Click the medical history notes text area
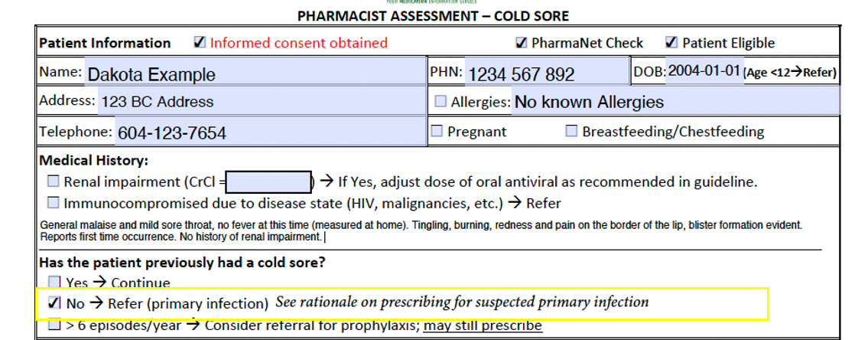This screenshot has height=340, width=868. 430,231
